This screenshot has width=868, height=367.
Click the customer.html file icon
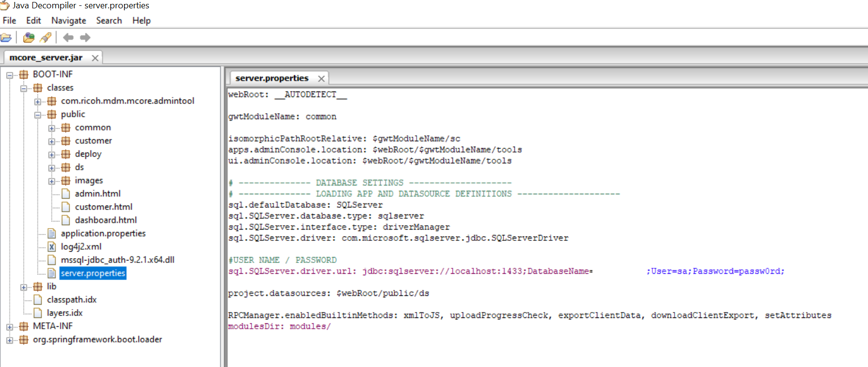66,207
